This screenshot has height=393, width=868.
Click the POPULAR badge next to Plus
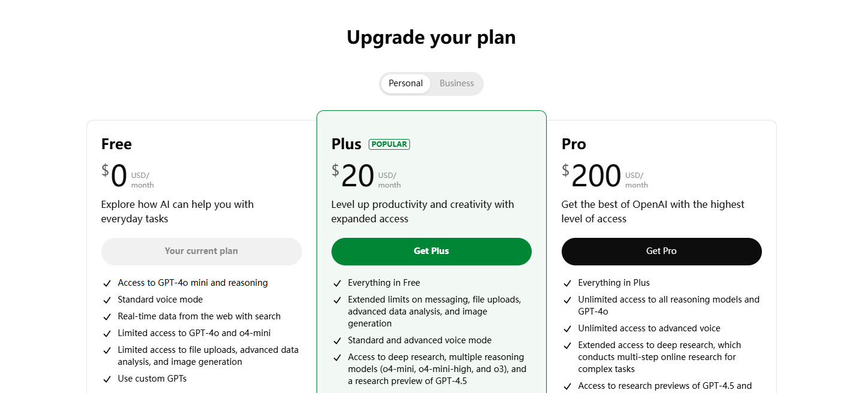pos(389,144)
